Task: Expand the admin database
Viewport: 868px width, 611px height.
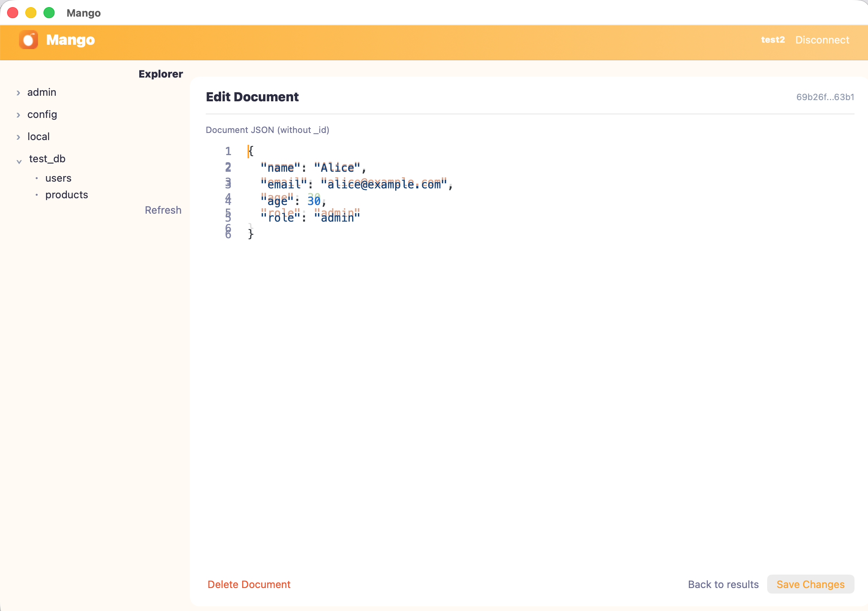Action: [x=18, y=92]
